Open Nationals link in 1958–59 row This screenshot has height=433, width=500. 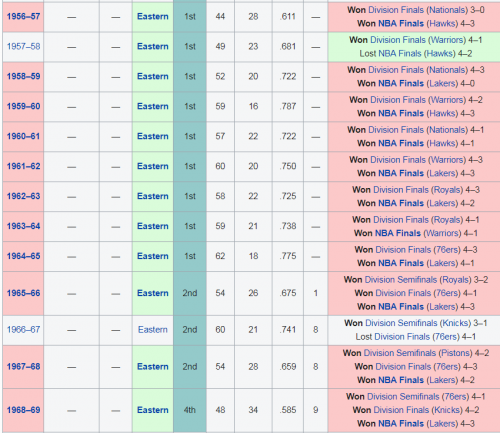click(448, 70)
